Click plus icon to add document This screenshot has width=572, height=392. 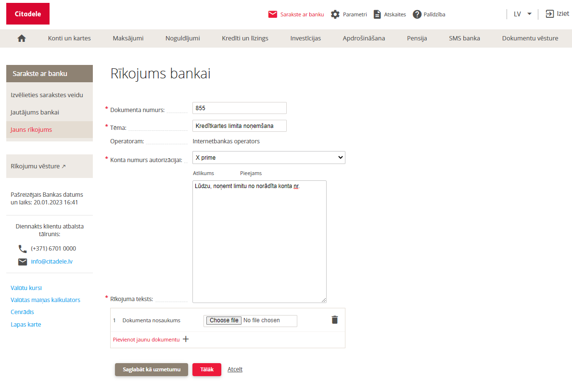point(186,339)
